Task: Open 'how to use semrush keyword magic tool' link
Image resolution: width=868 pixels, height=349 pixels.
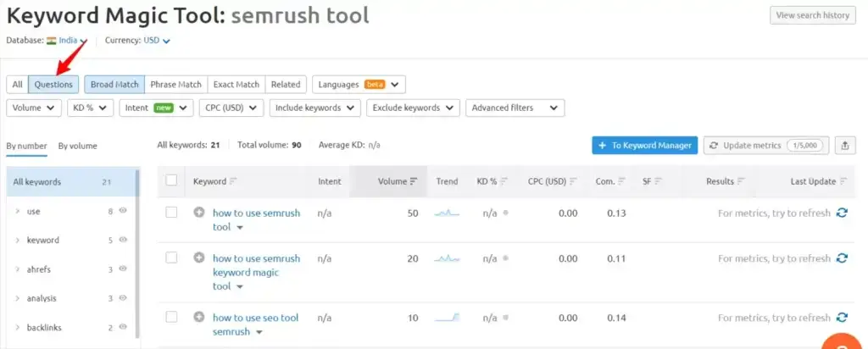Action: (x=256, y=272)
